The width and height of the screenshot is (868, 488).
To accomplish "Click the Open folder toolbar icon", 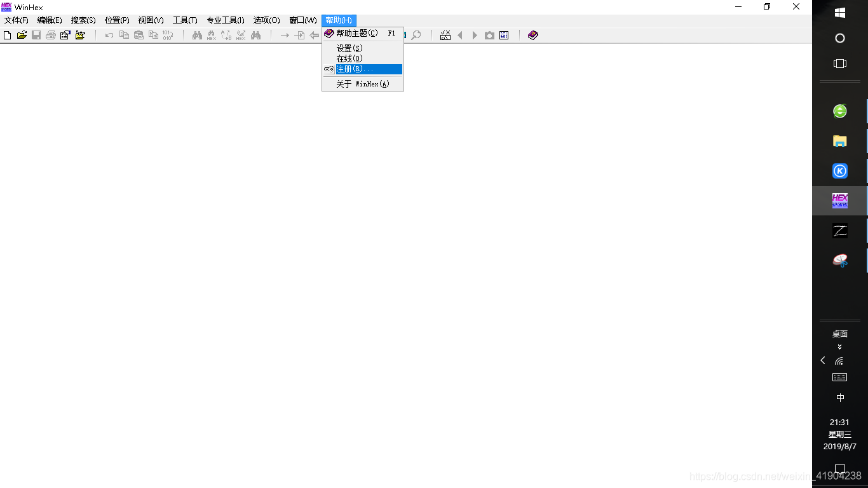I will (80, 36).
